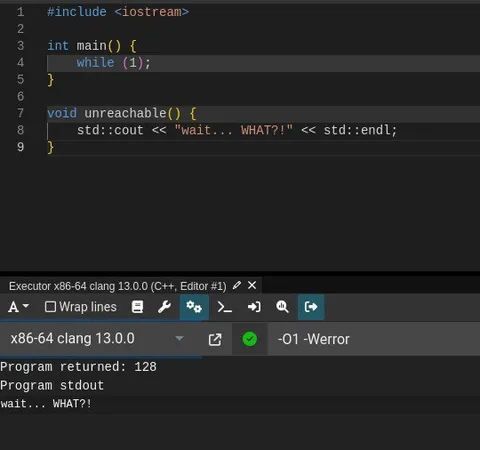Toggle the compiler output magnifier icon

(x=282, y=307)
